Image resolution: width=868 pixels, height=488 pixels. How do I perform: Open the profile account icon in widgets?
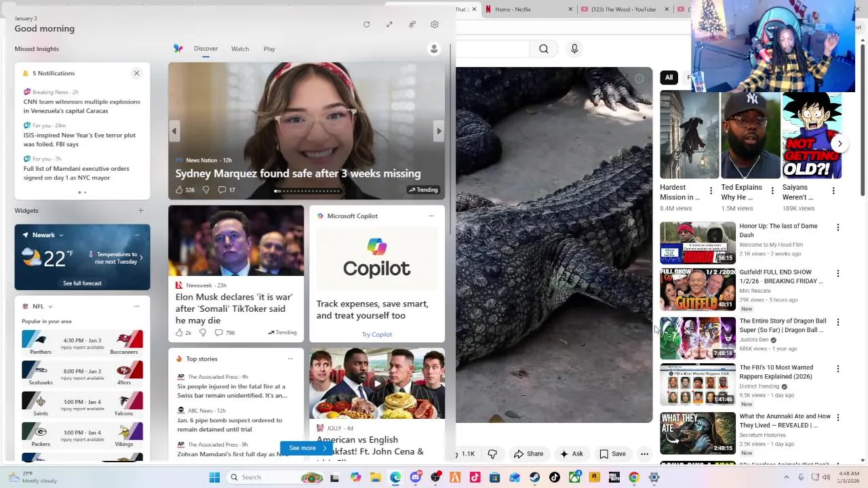434,49
